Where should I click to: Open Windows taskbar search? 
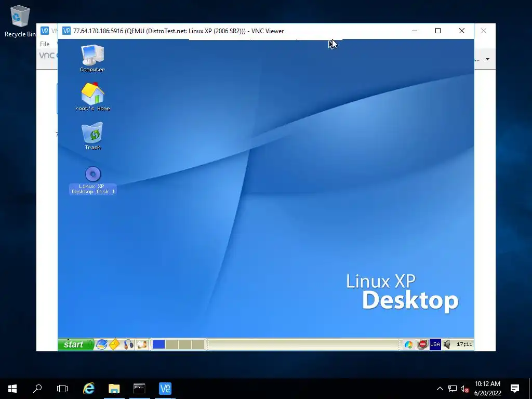37,389
